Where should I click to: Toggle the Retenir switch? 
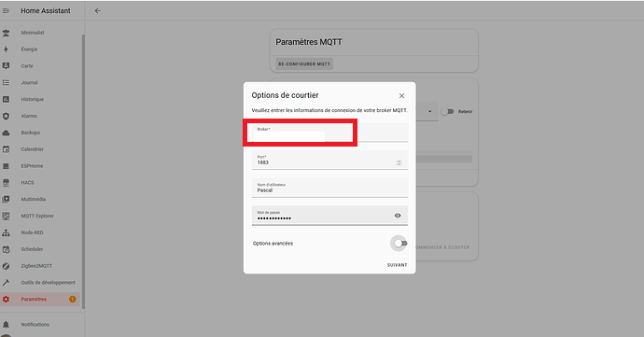click(447, 111)
